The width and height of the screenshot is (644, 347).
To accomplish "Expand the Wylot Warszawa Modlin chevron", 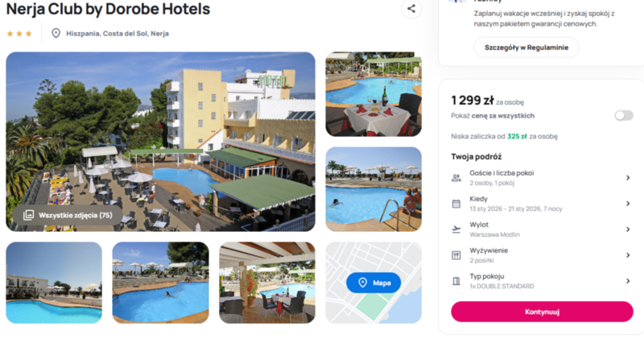I will coord(628,229).
